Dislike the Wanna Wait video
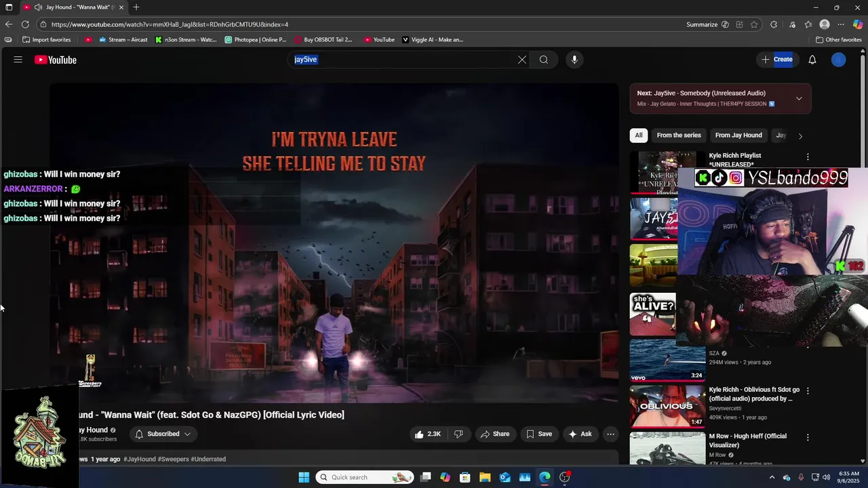The height and width of the screenshot is (488, 868). tap(458, 434)
